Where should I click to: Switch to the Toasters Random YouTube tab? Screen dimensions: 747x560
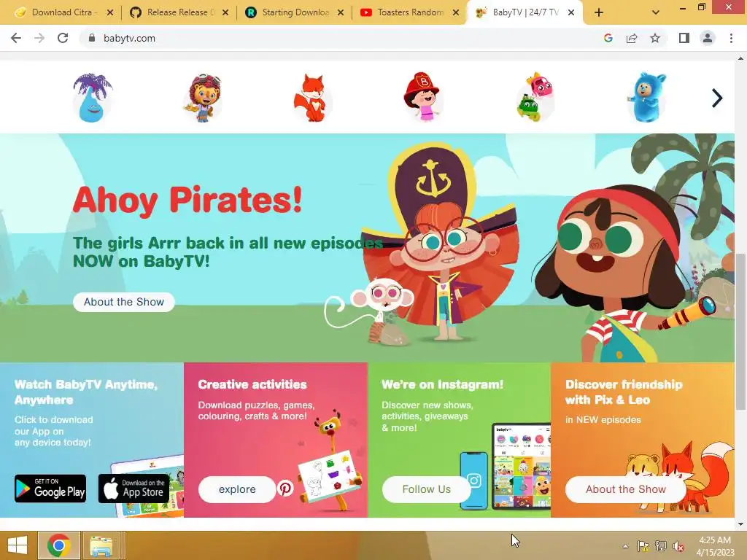coord(410,12)
